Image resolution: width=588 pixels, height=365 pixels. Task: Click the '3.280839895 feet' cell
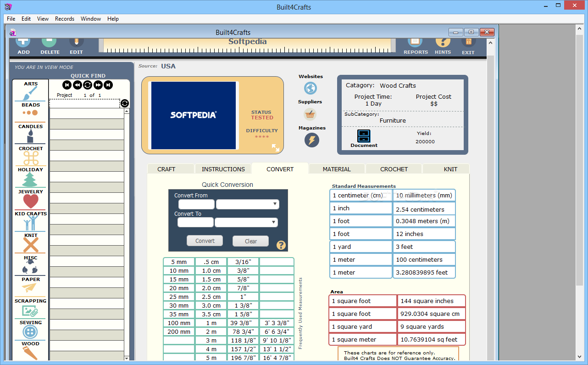pyautogui.click(x=424, y=272)
